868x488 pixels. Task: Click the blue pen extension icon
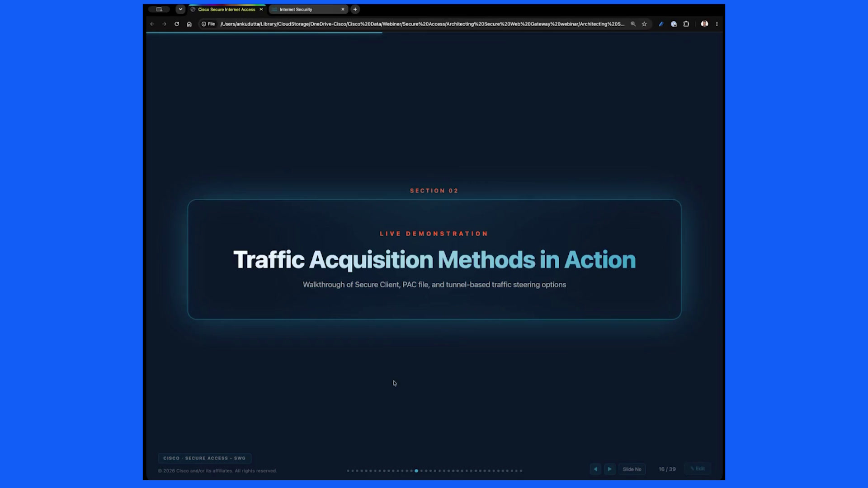pos(661,24)
